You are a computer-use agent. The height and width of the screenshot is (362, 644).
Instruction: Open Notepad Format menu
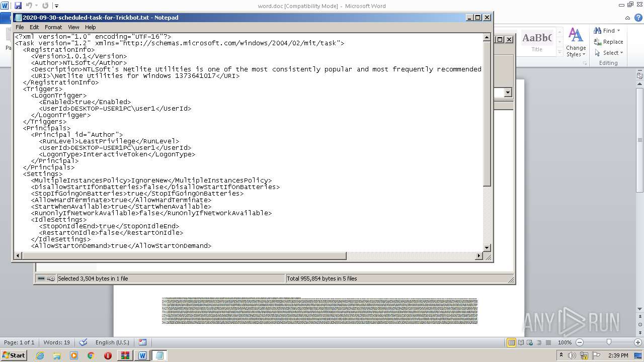coord(53,27)
